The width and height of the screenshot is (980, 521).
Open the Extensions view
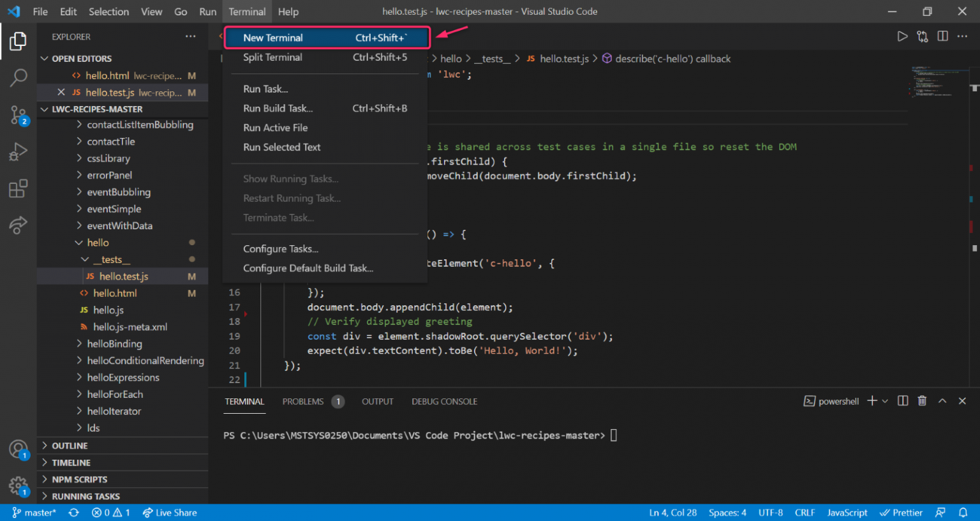18,188
